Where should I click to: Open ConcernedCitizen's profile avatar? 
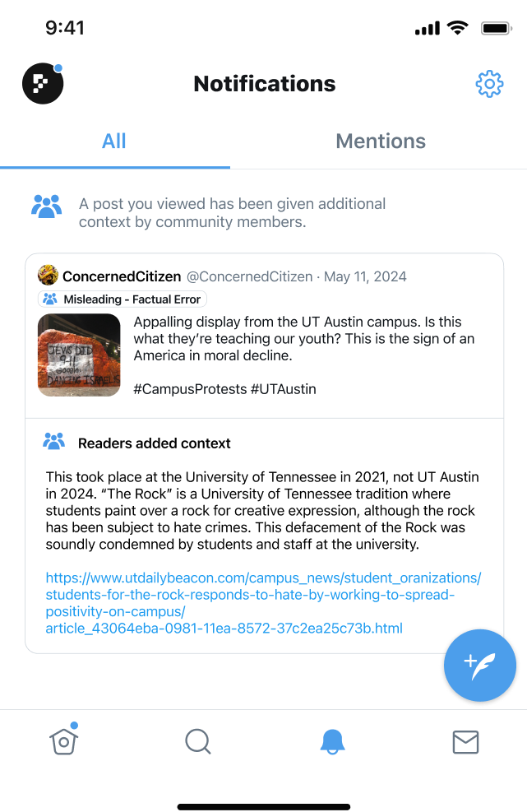[47, 276]
